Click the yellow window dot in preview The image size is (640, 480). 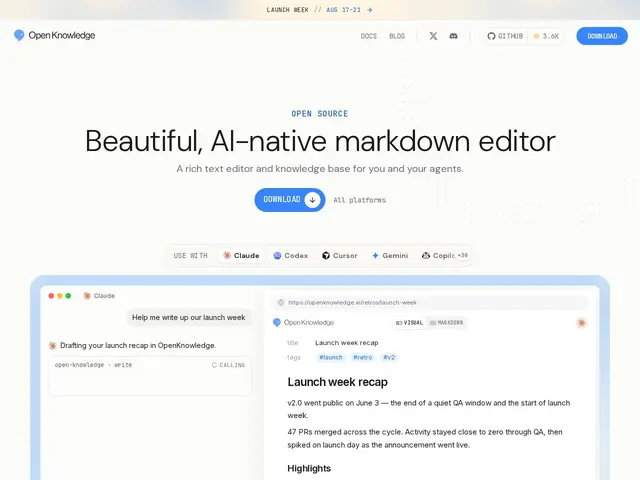[x=60, y=296]
